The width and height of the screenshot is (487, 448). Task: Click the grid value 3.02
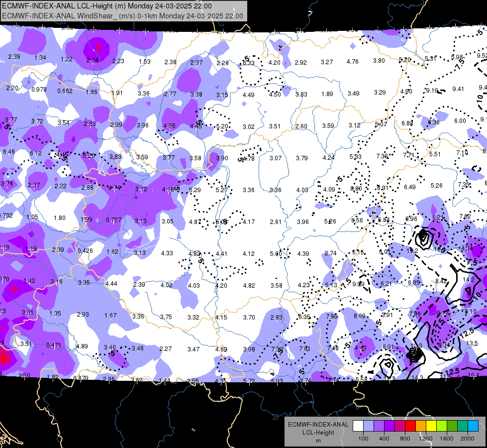[x=248, y=127]
